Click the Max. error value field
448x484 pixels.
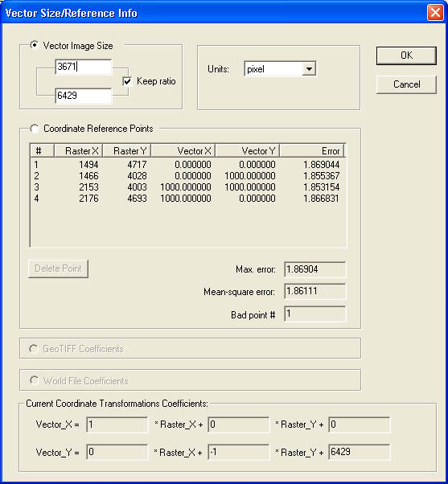tap(315, 269)
